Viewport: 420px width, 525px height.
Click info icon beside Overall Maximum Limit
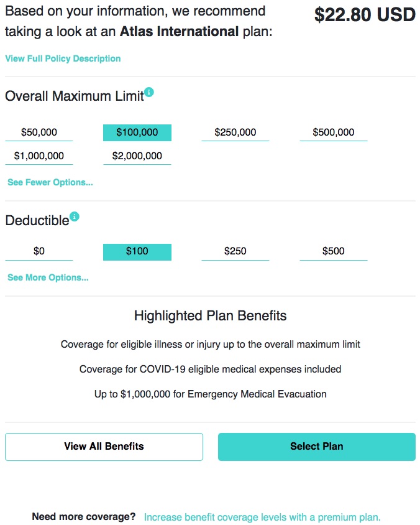(x=149, y=91)
